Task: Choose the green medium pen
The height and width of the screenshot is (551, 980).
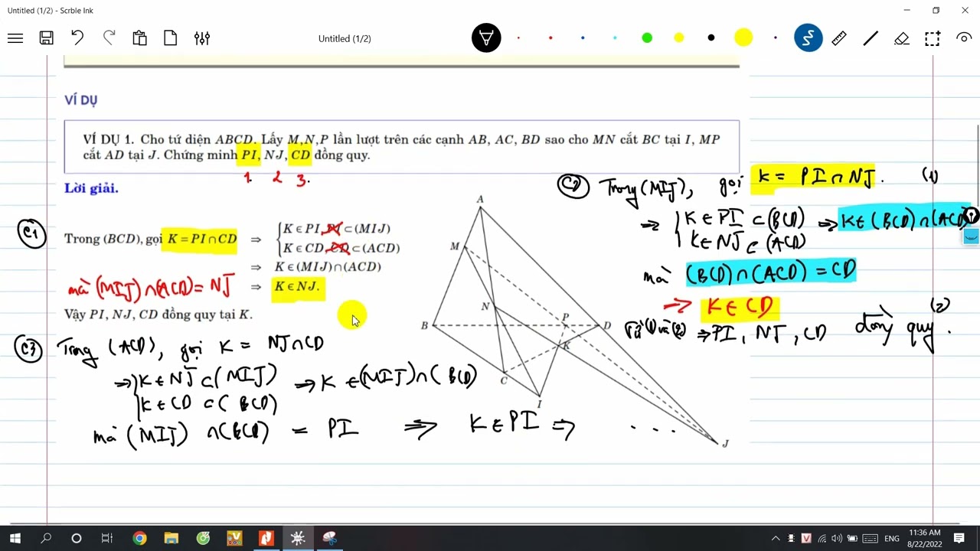Action: [647, 38]
